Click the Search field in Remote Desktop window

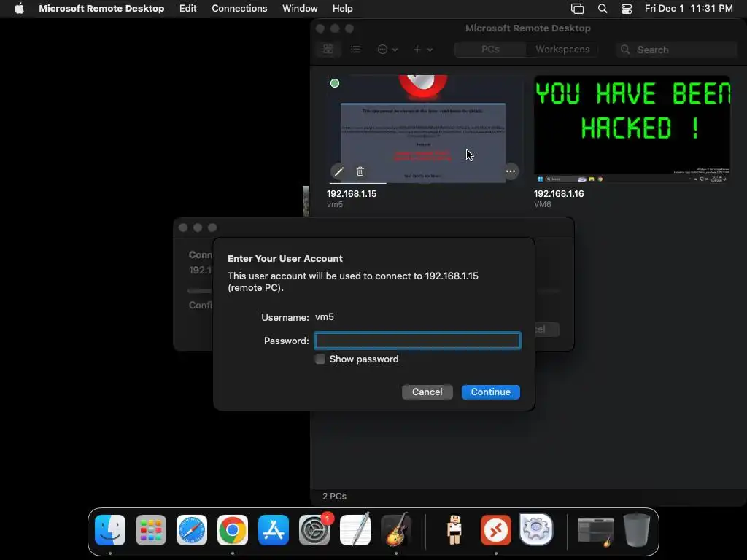click(x=676, y=50)
